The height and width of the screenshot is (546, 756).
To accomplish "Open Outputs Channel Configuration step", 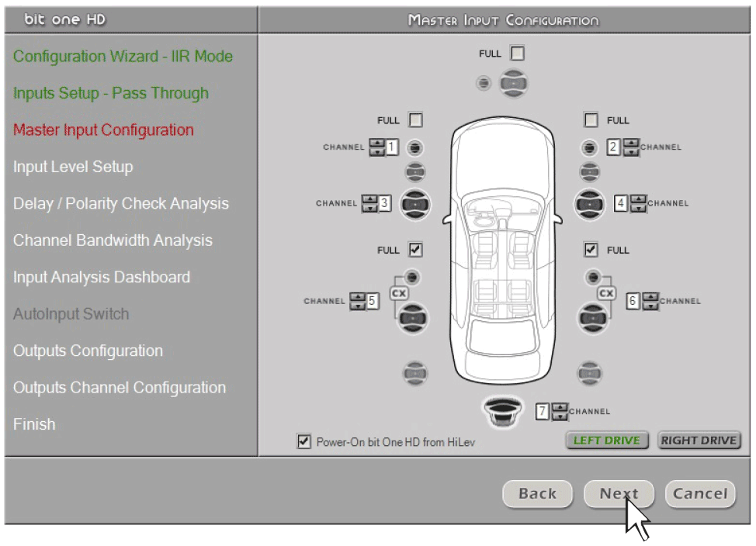I will point(119,388).
